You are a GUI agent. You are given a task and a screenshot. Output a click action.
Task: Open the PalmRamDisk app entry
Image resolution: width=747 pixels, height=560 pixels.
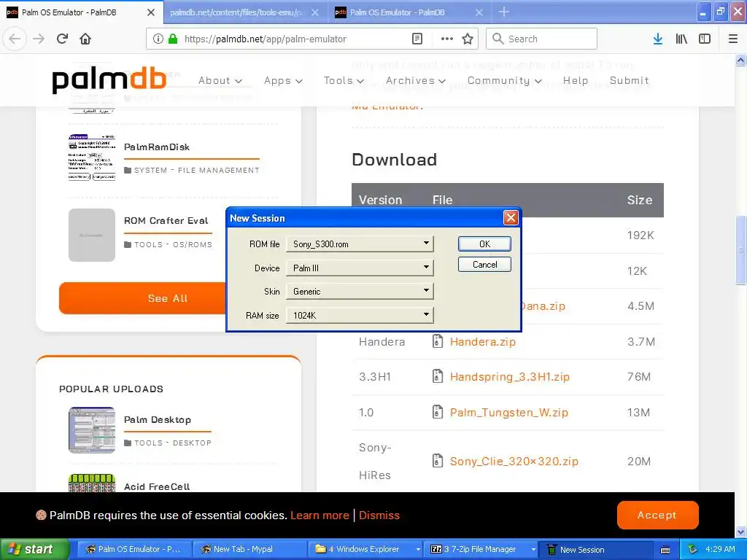pos(157,147)
